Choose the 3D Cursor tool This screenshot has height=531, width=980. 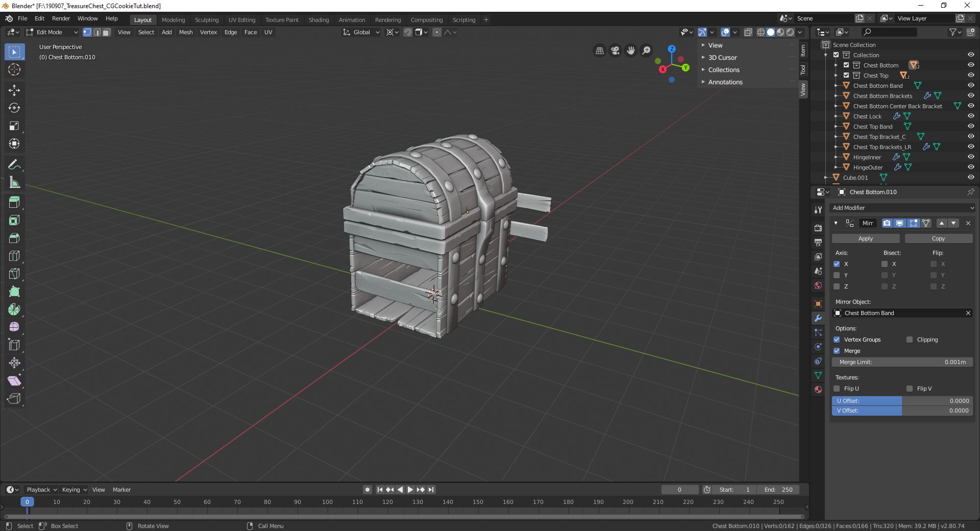(14, 70)
